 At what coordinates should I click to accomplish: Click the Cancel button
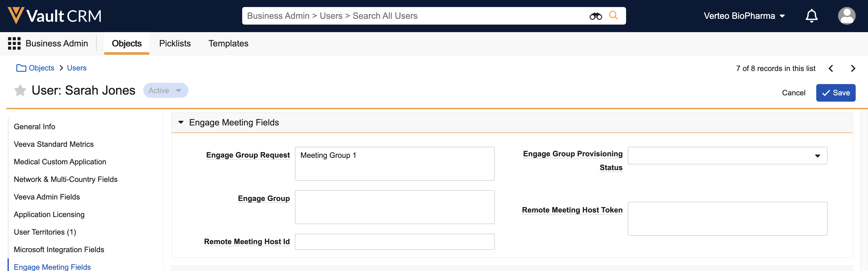pyautogui.click(x=793, y=93)
